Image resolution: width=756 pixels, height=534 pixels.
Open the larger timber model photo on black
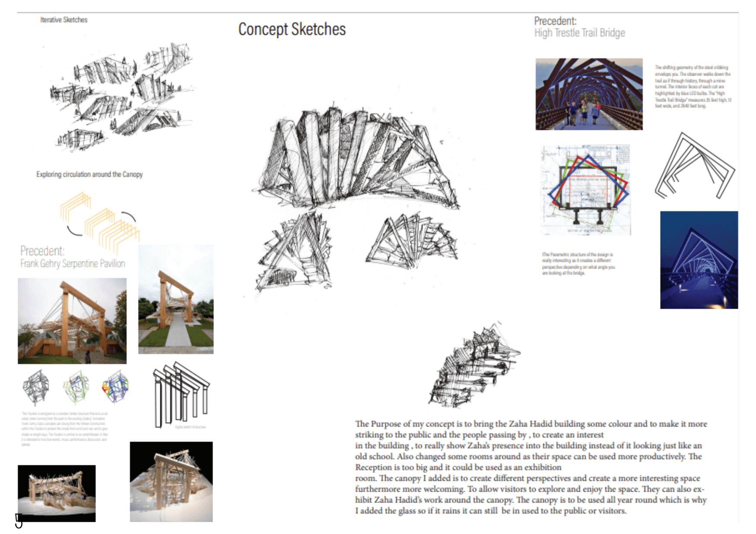pos(172,482)
